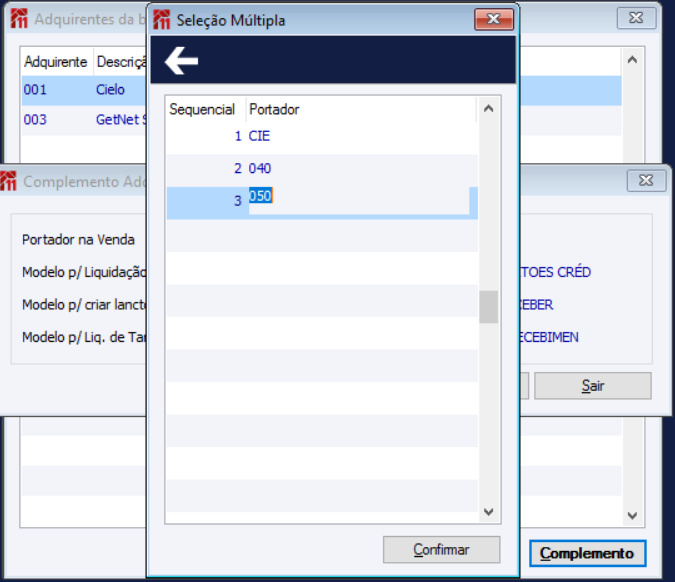Click the Cielo description cell
This screenshot has height=582, width=675.
(110, 90)
